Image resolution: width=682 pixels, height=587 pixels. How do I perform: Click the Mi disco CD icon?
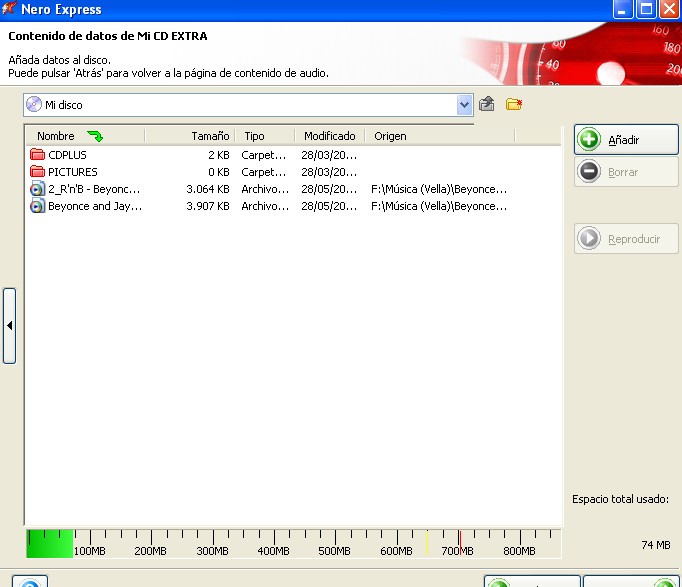34,105
